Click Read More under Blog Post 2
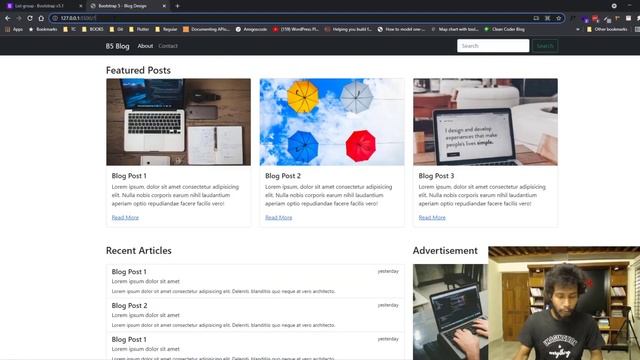This screenshot has height=360, width=640. point(279,218)
